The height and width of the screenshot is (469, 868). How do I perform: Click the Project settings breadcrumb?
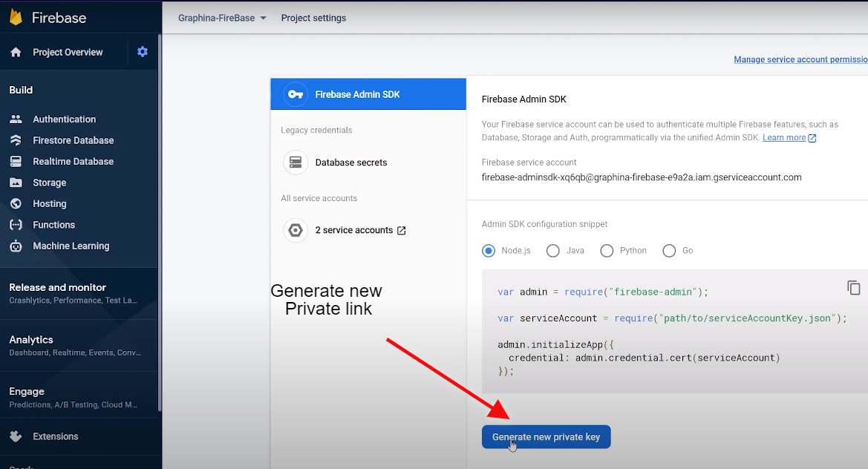pos(313,18)
